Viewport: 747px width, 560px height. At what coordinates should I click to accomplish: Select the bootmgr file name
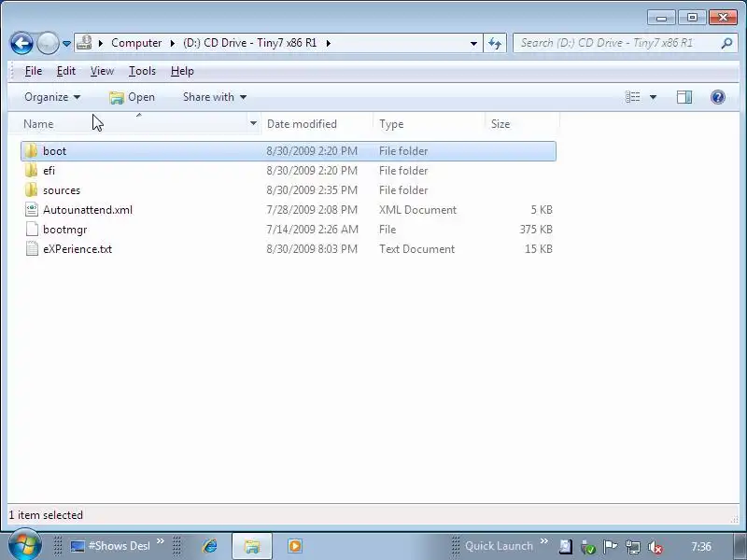tap(64, 230)
